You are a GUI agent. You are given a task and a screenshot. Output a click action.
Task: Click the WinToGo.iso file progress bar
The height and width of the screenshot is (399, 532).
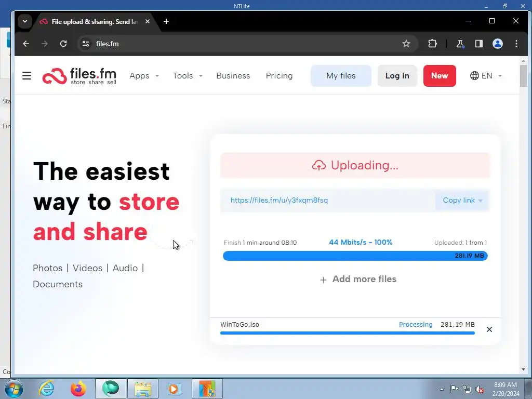[348, 333]
